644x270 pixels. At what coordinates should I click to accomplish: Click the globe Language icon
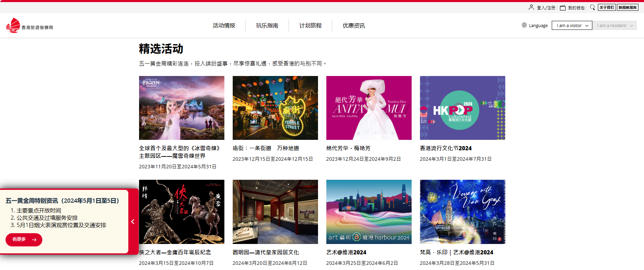coord(524,25)
